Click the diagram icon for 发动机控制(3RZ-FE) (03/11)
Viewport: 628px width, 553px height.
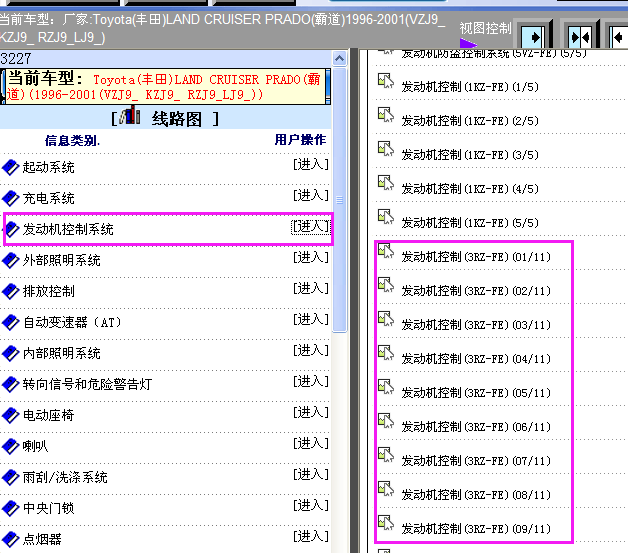[x=386, y=319]
